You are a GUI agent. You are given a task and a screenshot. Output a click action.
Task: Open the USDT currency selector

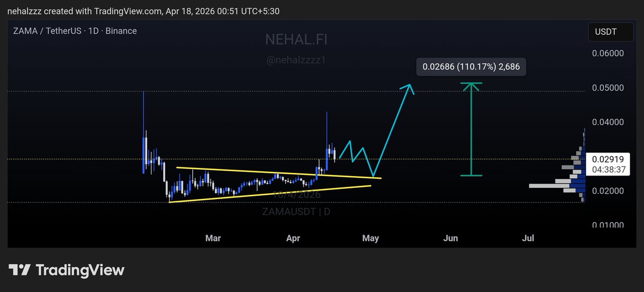pyautogui.click(x=605, y=32)
